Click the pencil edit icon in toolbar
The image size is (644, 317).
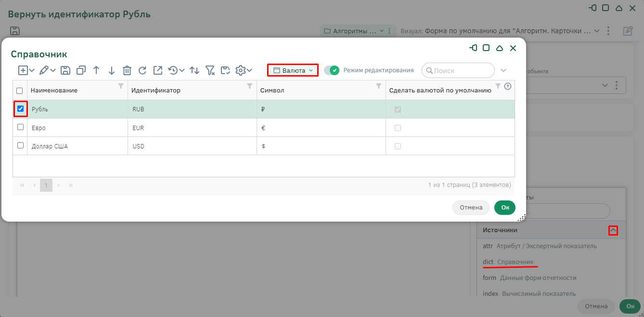(44, 70)
